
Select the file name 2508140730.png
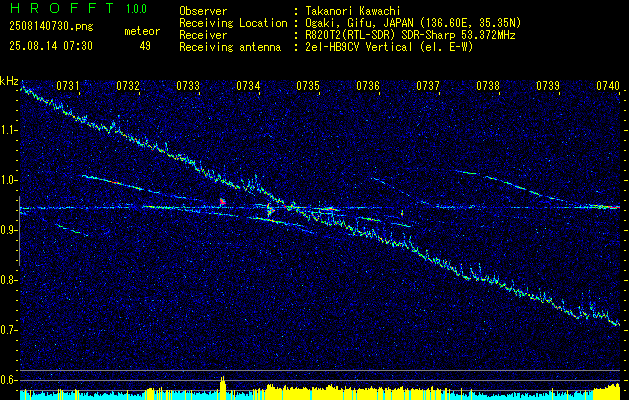tap(51, 27)
